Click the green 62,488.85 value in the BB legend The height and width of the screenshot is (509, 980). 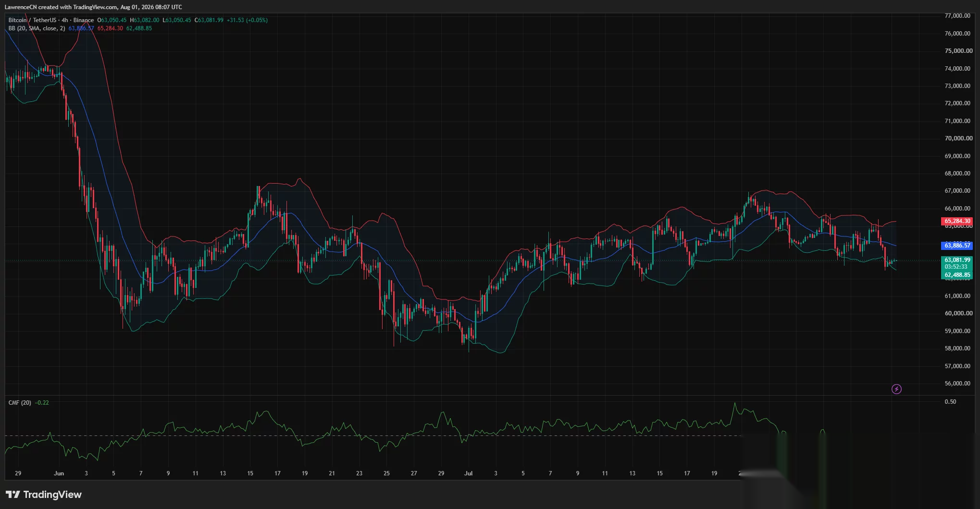(x=139, y=28)
